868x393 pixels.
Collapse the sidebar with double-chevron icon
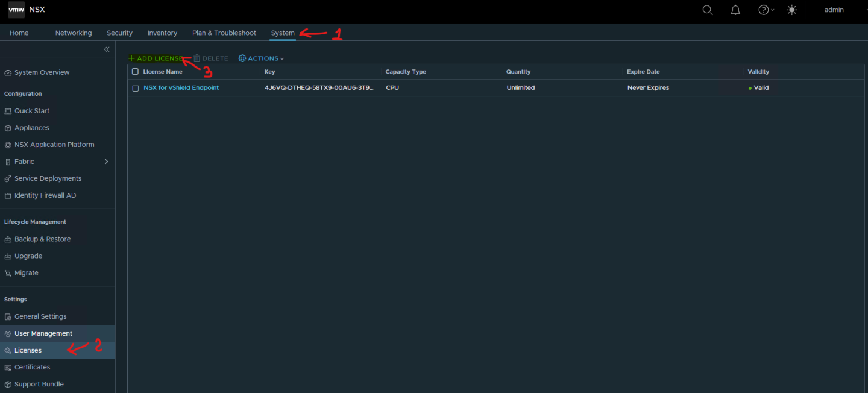pos(107,49)
